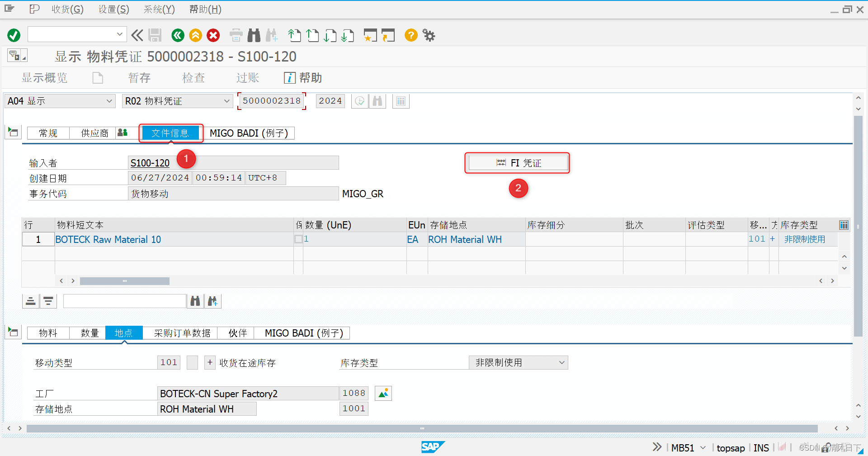Image resolution: width=868 pixels, height=456 pixels.
Task: Open the 收货(G) menu
Action: click(x=67, y=9)
